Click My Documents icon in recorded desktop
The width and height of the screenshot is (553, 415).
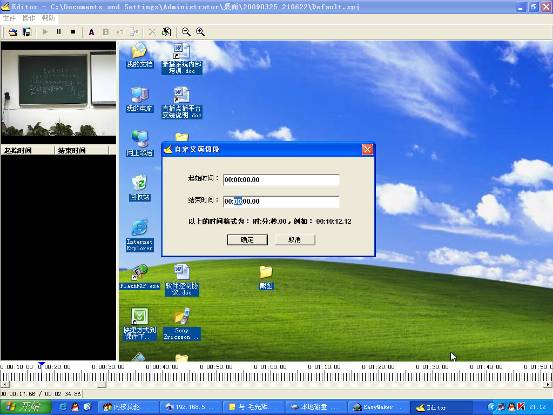140,55
